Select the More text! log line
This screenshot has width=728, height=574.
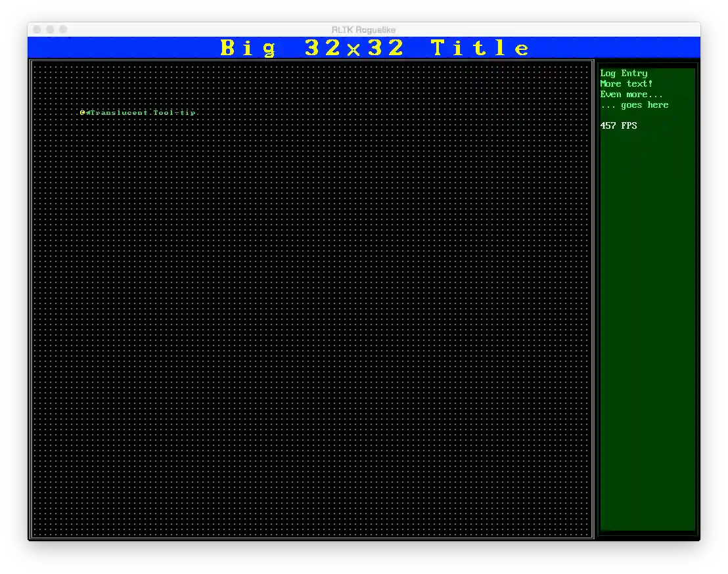(x=626, y=84)
